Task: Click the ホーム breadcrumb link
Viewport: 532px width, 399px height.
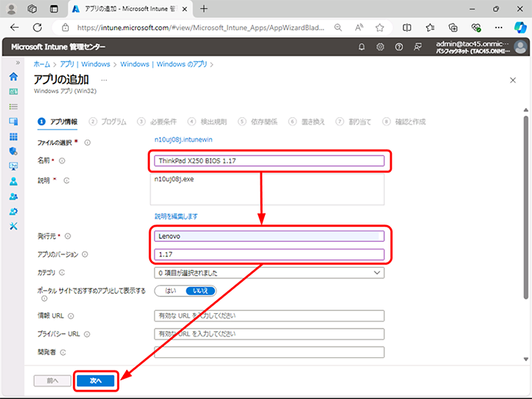Action: tap(42, 64)
